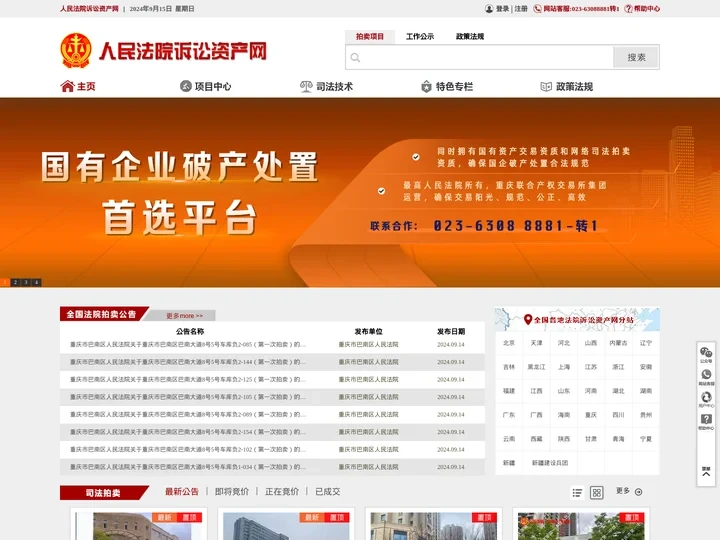
Task: Select 天津 regional site
Action: (x=536, y=343)
